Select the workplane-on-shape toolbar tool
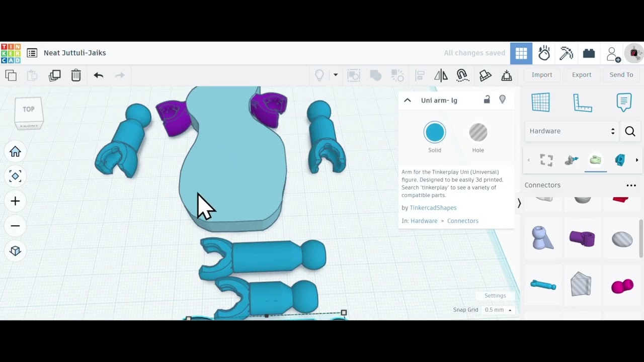Viewport: 644px width, 362px height. tap(485, 75)
